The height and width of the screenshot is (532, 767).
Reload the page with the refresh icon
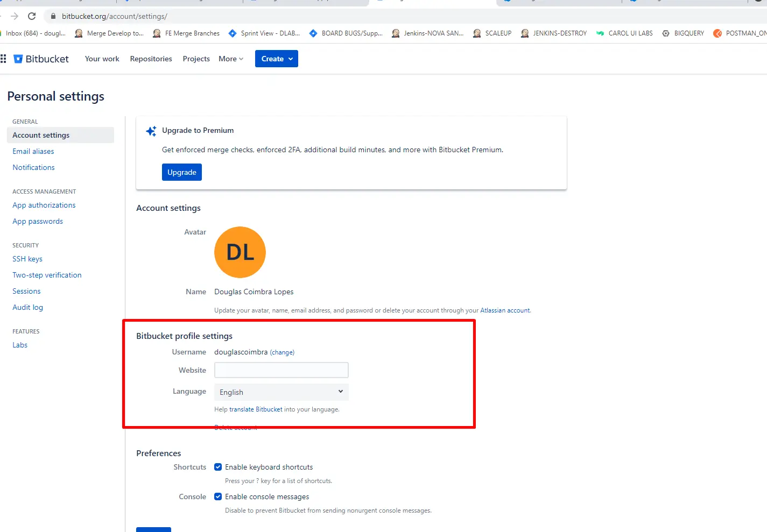32,16
